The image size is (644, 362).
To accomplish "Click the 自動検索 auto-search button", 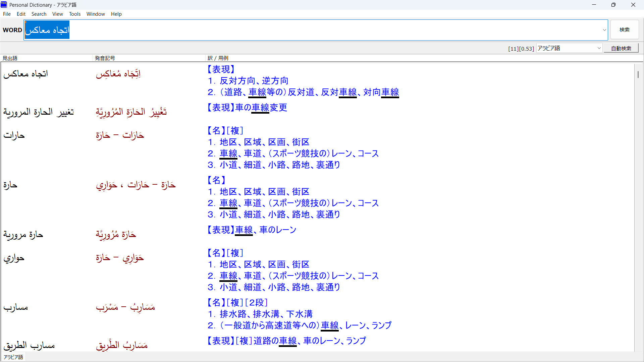I will (x=621, y=48).
